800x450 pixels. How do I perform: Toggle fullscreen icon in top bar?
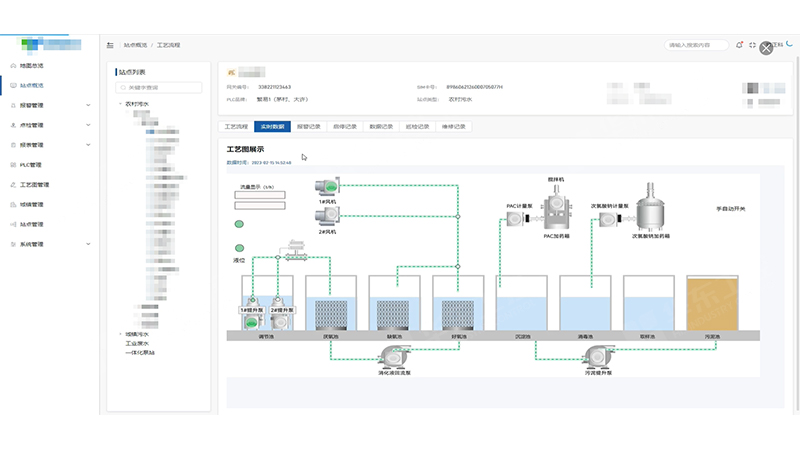[x=752, y=45]
